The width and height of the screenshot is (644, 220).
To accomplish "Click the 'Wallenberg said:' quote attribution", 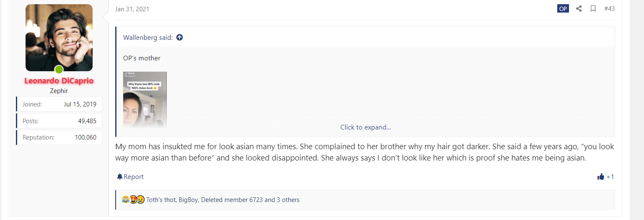I will click(x=148, y=38).
